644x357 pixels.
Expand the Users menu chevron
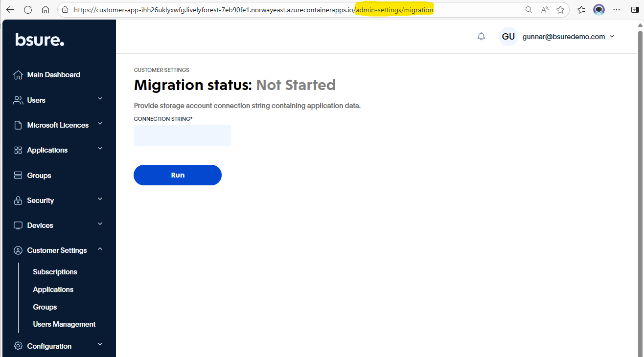click(x=100, y=99)
